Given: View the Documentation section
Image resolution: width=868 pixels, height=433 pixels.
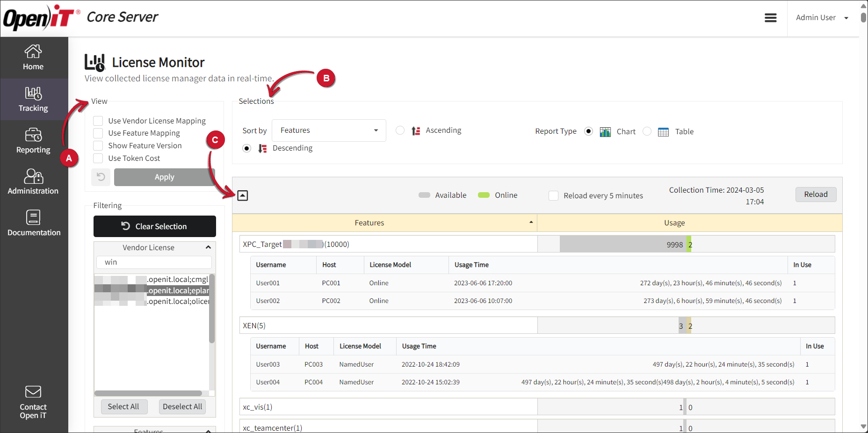Looking at the screenshot, I should (x=33, y=223).
